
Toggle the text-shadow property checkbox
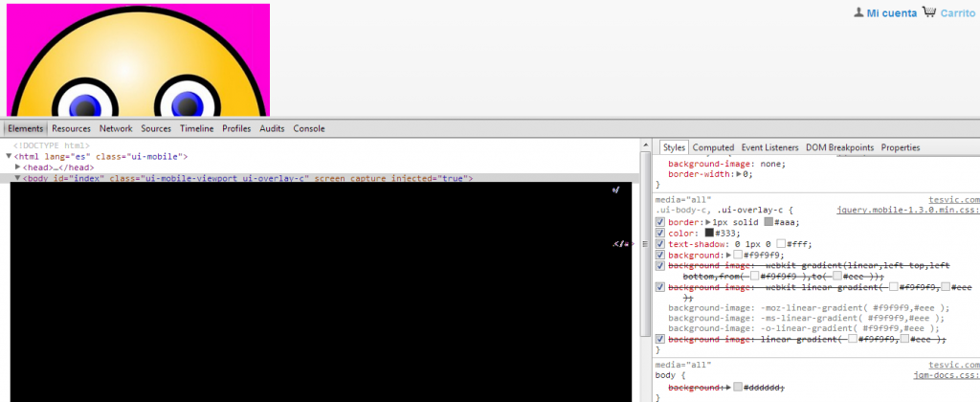pos(659,244)
